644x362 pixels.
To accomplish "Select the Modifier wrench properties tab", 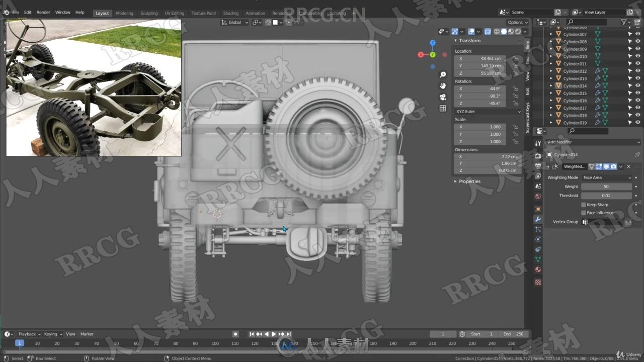I will coord(538,220).
